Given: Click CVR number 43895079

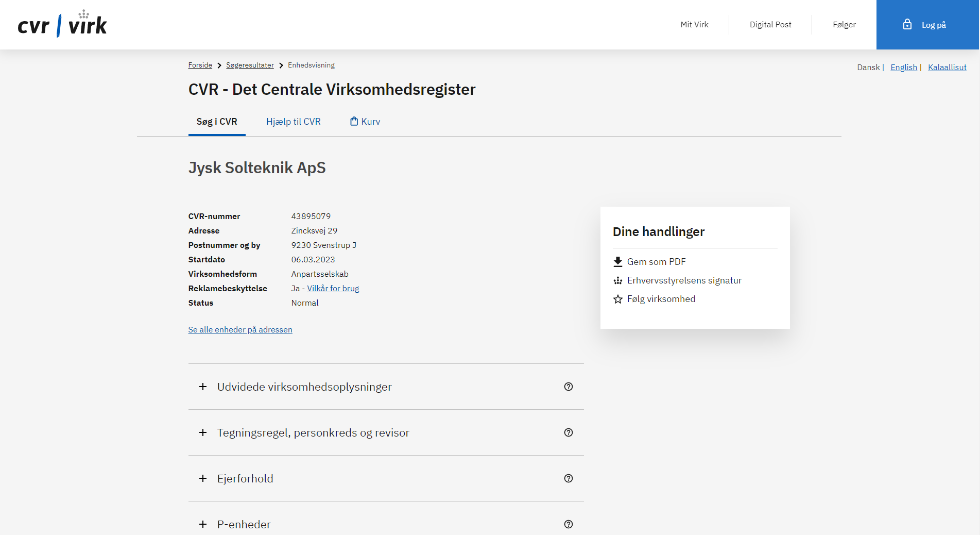Looking at the screenshot, I should 311,216.
